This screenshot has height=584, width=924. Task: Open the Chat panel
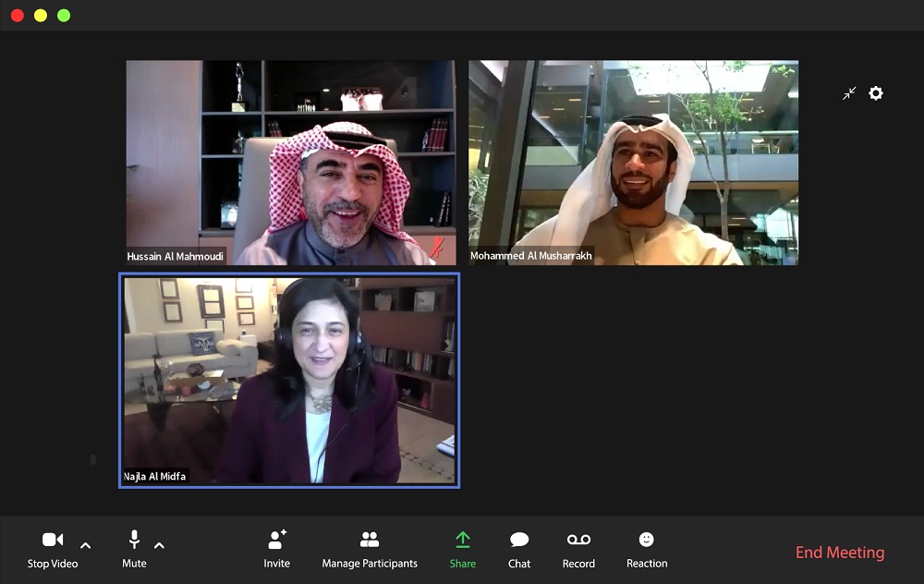[519, 541]
